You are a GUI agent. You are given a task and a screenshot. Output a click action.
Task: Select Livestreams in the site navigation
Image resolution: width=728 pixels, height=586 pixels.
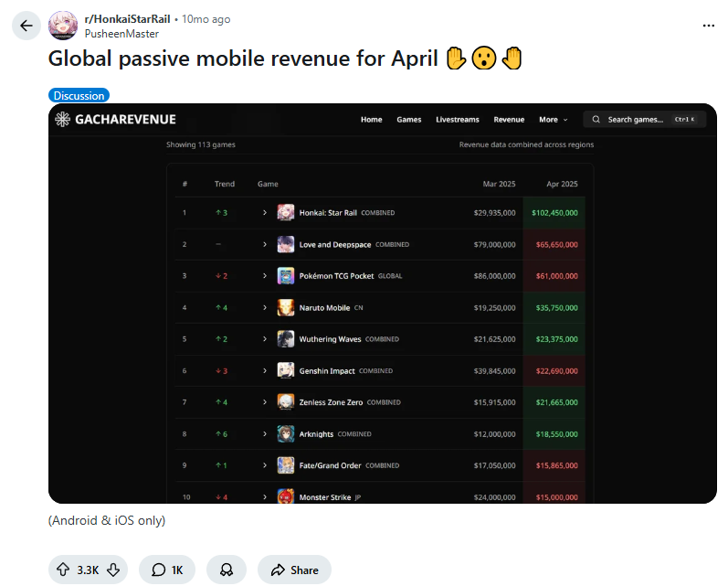pyautogui.click(x=458, y=120)
